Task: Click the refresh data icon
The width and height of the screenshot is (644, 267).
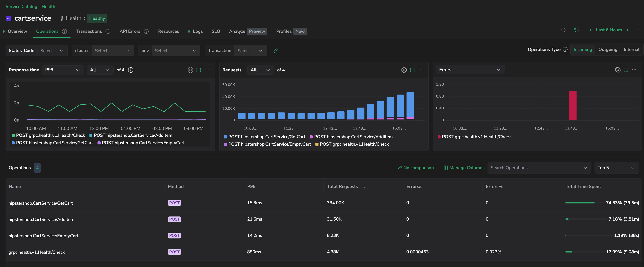Action: pyautogui.click(x=577, y=30)
